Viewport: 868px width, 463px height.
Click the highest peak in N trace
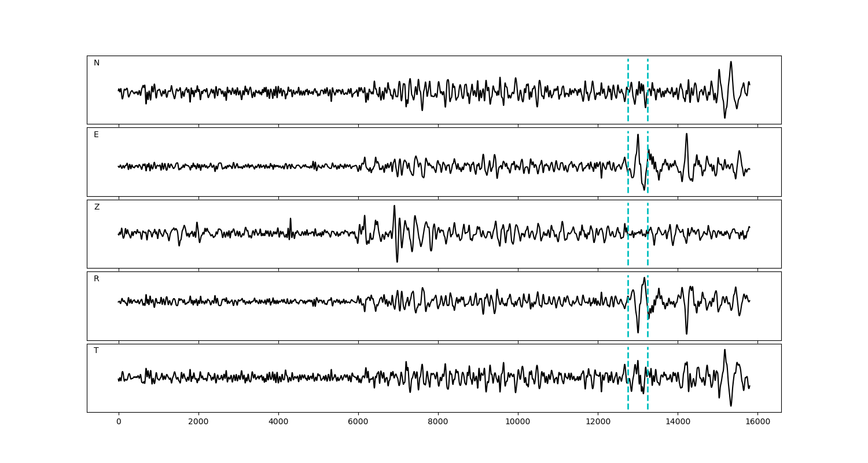pos(731,62)
